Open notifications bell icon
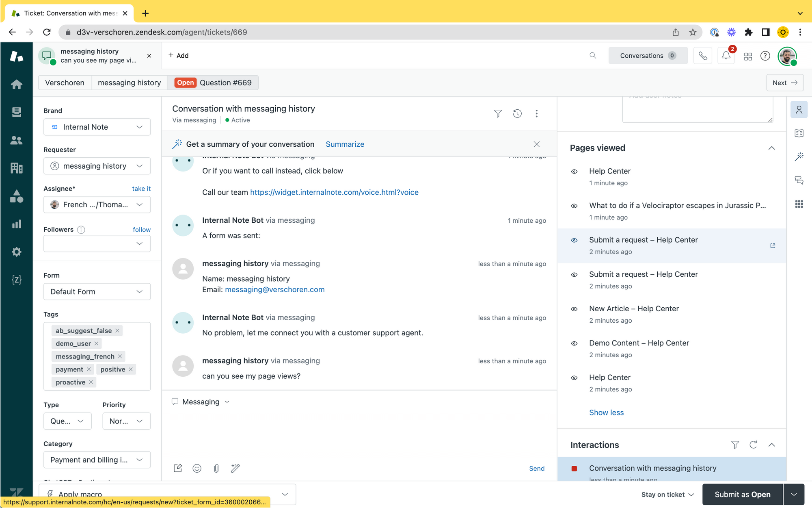Image resolution: width=812 pixels, height=508 pixels. click(x=726, y=56)
